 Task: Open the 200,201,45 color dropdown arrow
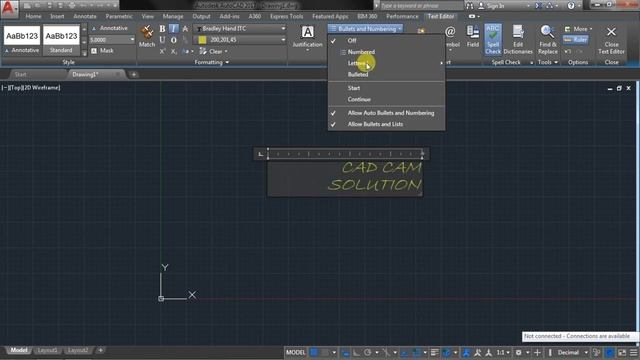tap(283, 40)
